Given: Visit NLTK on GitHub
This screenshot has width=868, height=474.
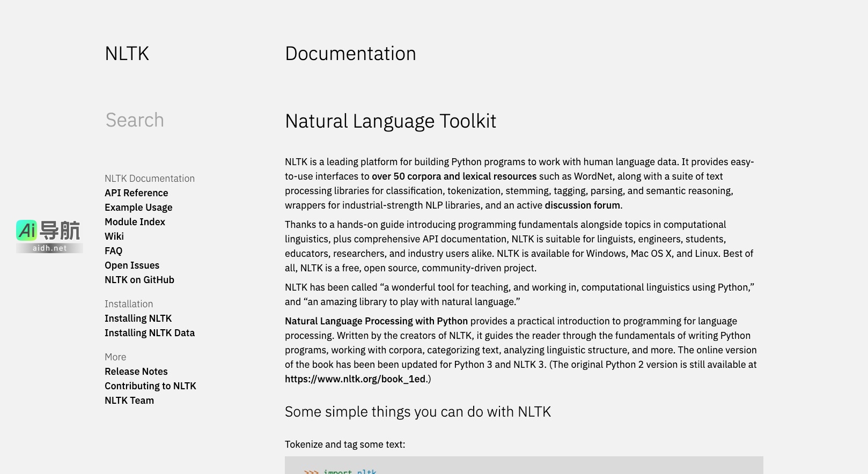Looking at the screenshot, I should [139, 280].
